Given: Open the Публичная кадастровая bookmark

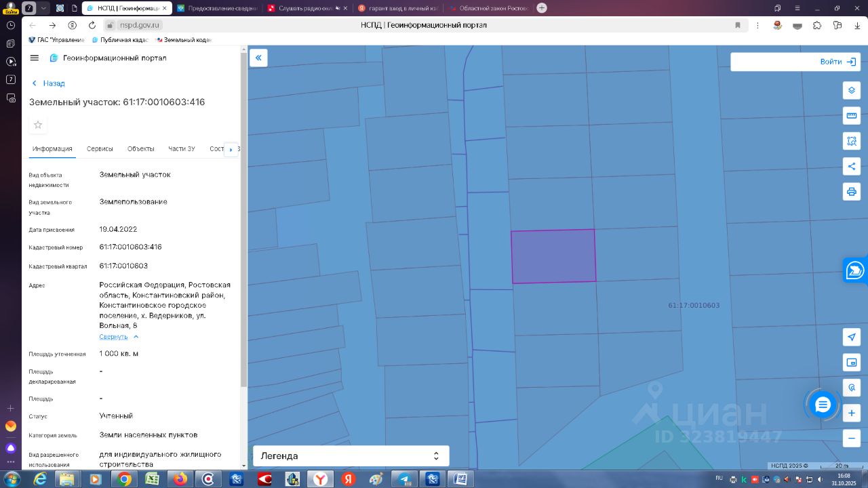Looking at the screenshot, I should point(119,40).
